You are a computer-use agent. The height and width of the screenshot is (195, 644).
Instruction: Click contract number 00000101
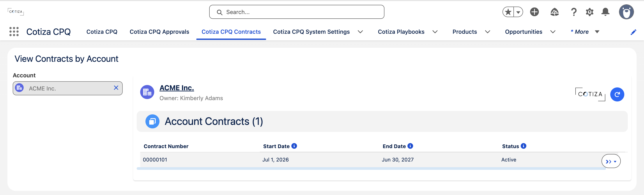point(155,160)
